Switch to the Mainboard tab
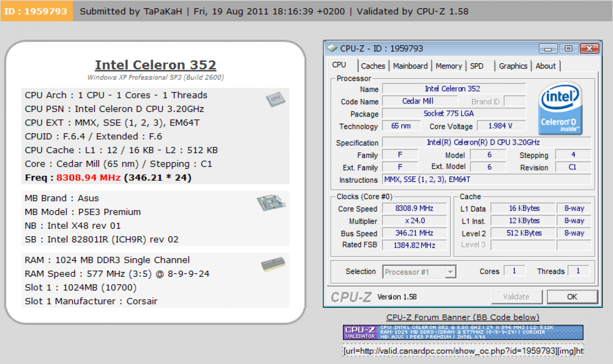613x364 pixels. (410, 66)
